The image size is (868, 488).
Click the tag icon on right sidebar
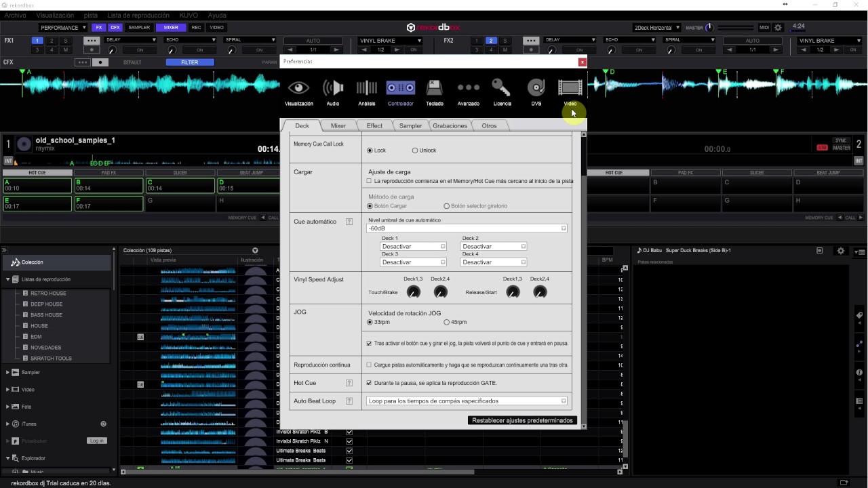pos(859,316)
